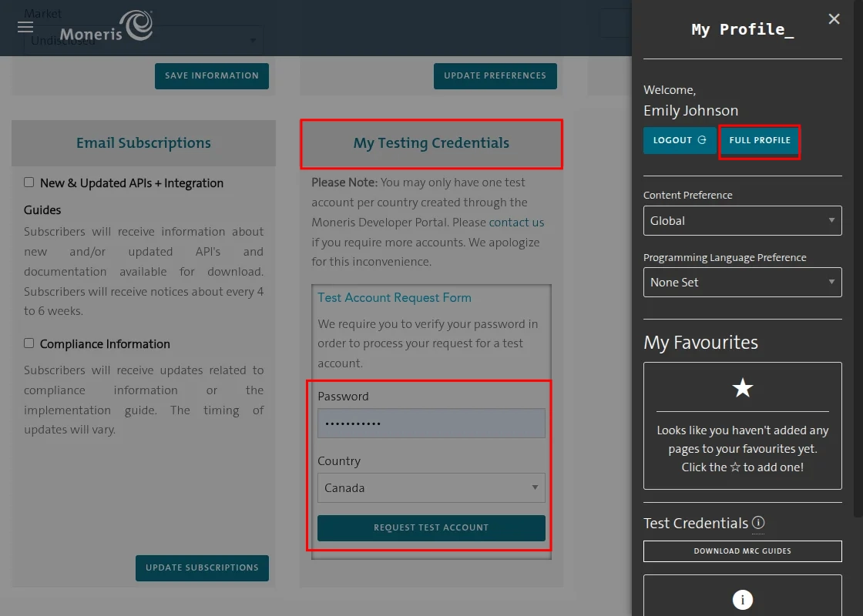Expand the Country dropdown showing Canada

431,488
